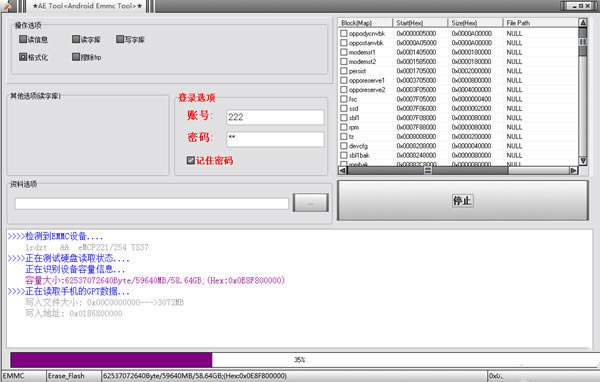Click log line 检测到EMMC设备
This screenshot has width=600, height=382.
click(55, 236)
